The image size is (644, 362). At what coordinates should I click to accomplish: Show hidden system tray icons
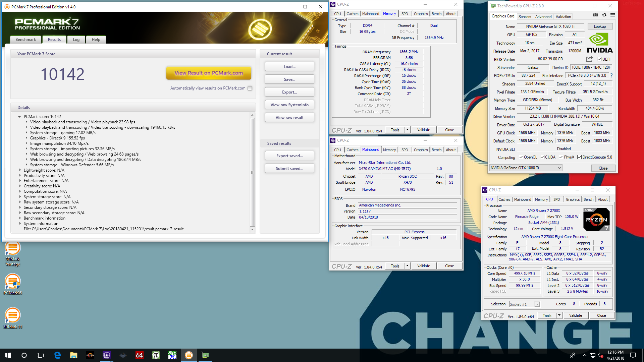pyautogui.click(x=585, y=355)
